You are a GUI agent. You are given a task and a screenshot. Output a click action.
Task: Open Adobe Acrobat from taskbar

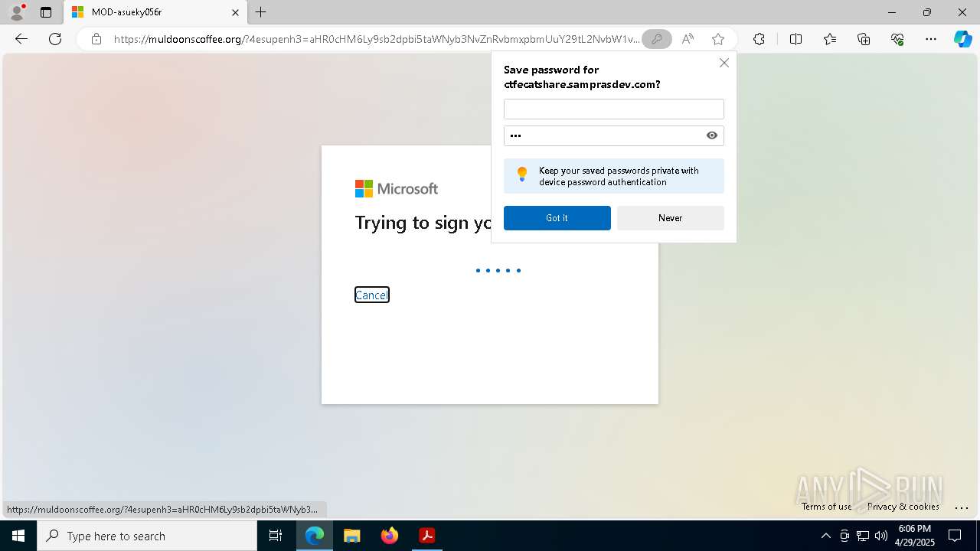pyautogui.click(x=427, y=536)
